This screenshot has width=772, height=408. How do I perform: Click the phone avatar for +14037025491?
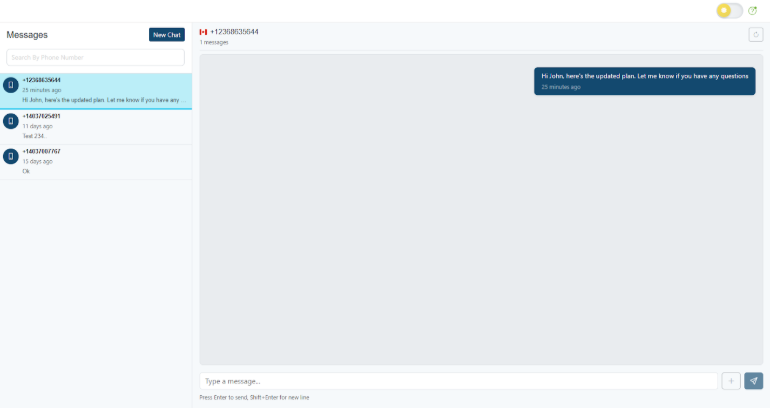[11, 121]
